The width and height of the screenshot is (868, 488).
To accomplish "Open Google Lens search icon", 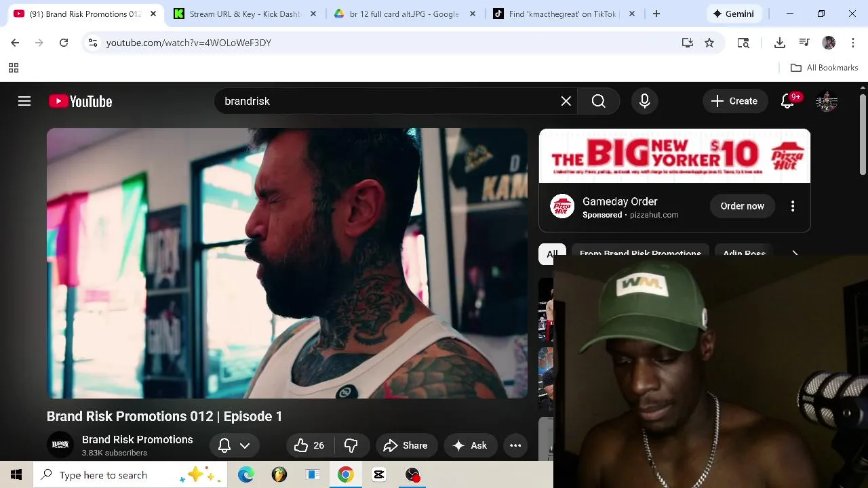I will pos(743,43).
